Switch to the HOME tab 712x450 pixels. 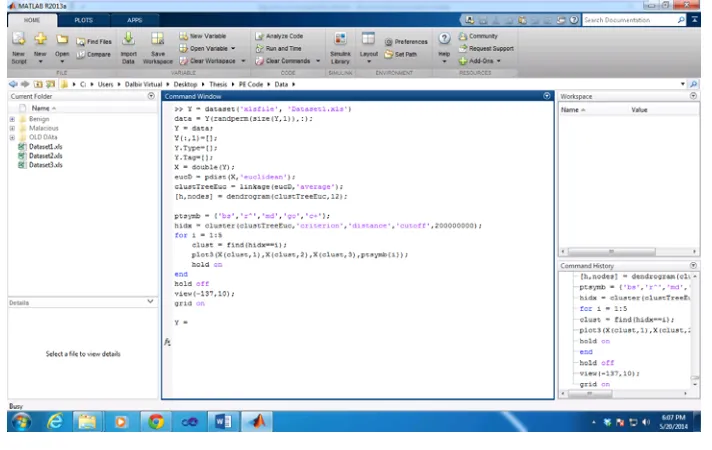[32, 20]
